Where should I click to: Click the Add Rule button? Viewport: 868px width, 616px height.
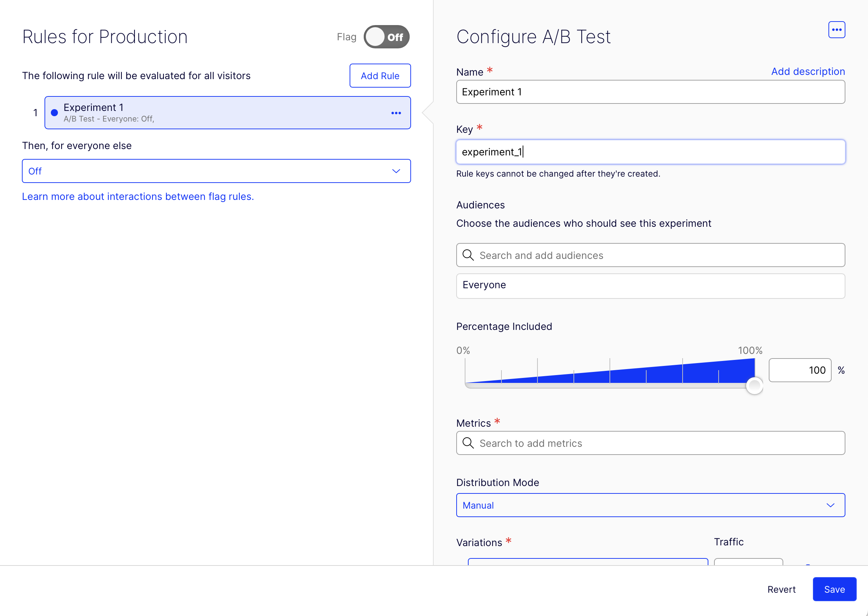(x=380, y=76)
